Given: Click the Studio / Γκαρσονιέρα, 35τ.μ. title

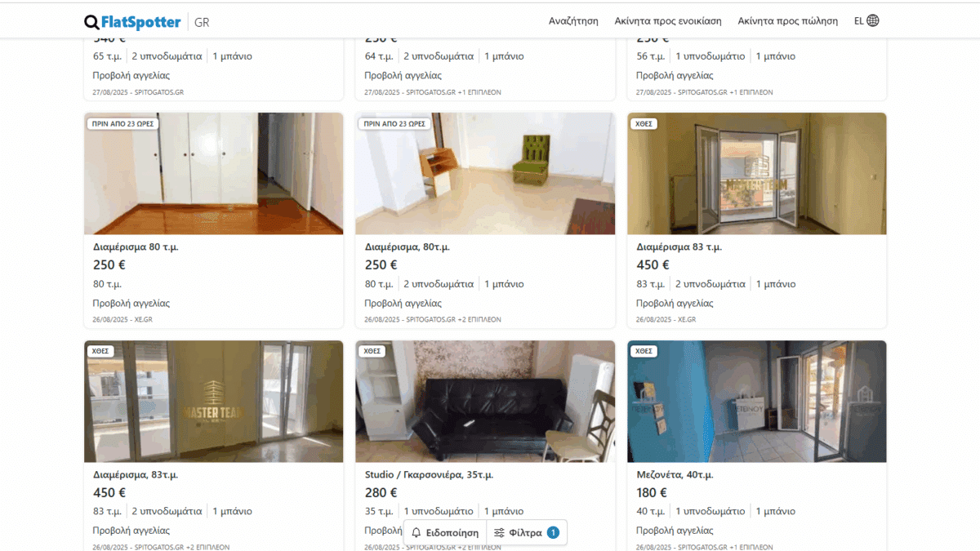Looking at the screenshot, I should (x=429, y=474).
